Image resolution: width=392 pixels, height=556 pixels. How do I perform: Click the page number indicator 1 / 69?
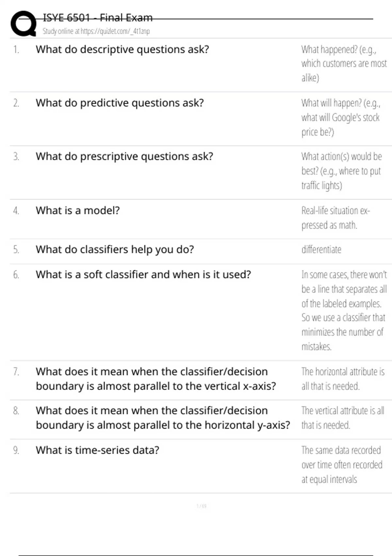(x=201, y=506)
